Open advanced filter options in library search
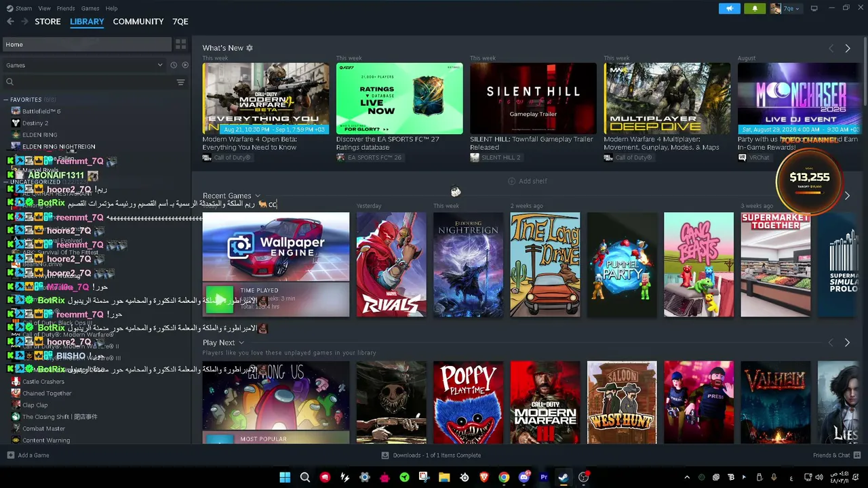The height and width of the screenshot is (488, 868). pyautogui.click(x=180, y=82)
